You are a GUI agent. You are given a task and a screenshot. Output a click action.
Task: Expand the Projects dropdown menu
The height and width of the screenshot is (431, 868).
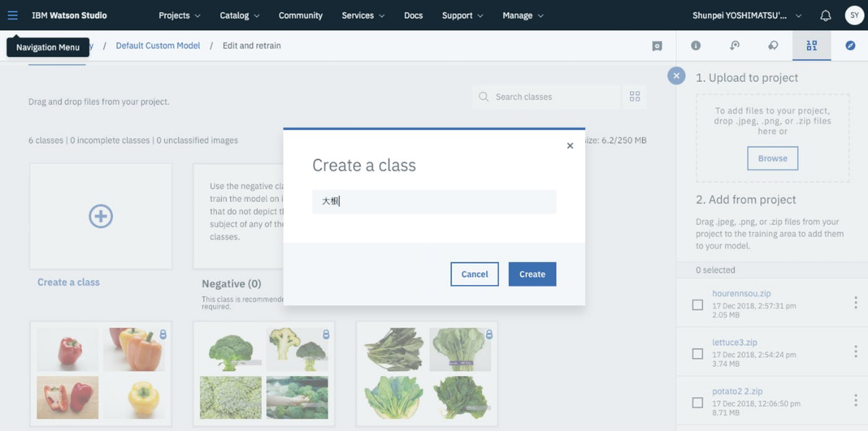coord(179,15)
